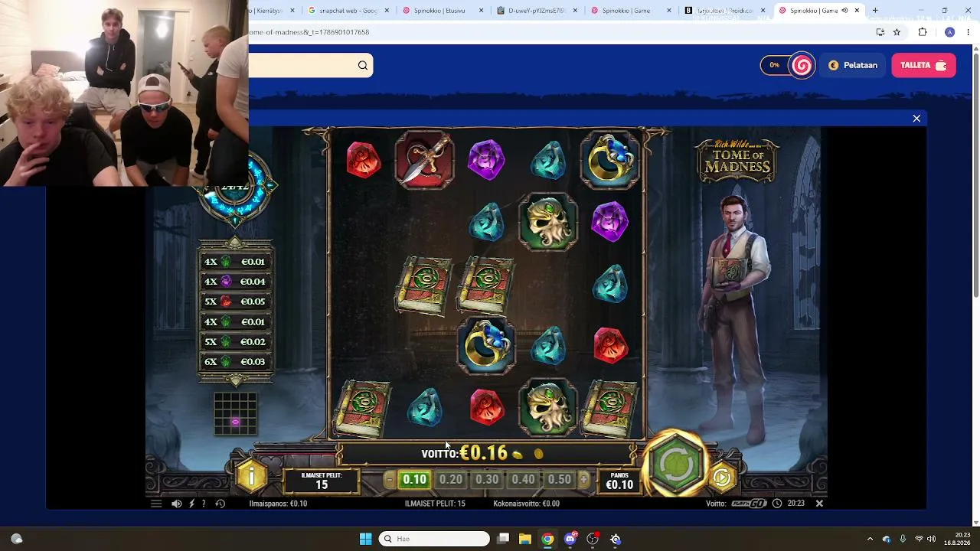Image resolution: width=980 pixels, height=551 pixels.
Task: Focus the casino search field
Action: (x=311, y=66)
